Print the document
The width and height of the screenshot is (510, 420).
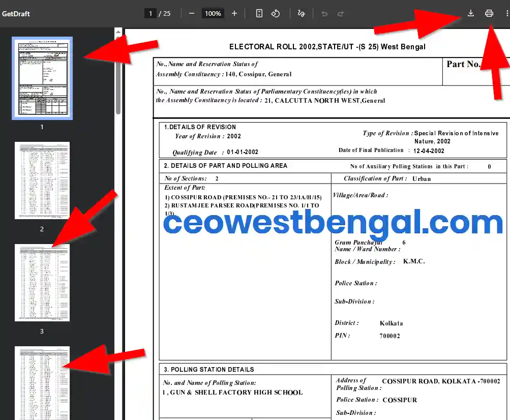click(489, 13)
